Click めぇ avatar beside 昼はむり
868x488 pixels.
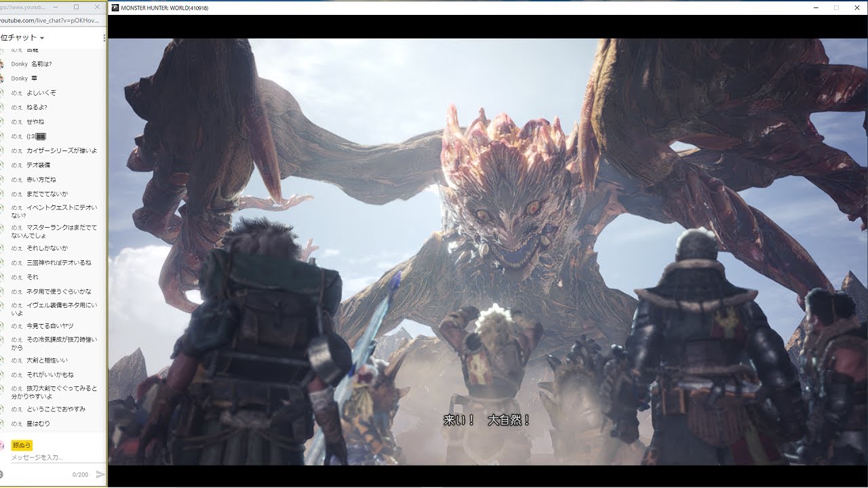point(2,424)
